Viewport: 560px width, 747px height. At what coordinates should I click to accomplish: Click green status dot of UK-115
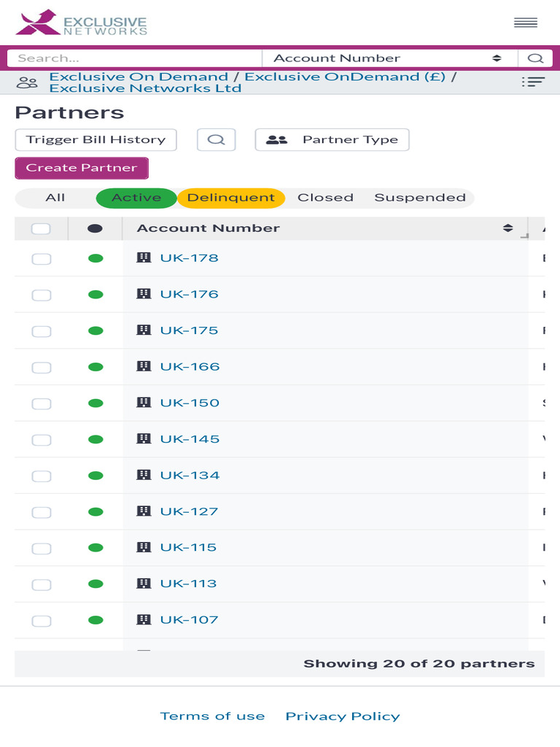[96, 547]
